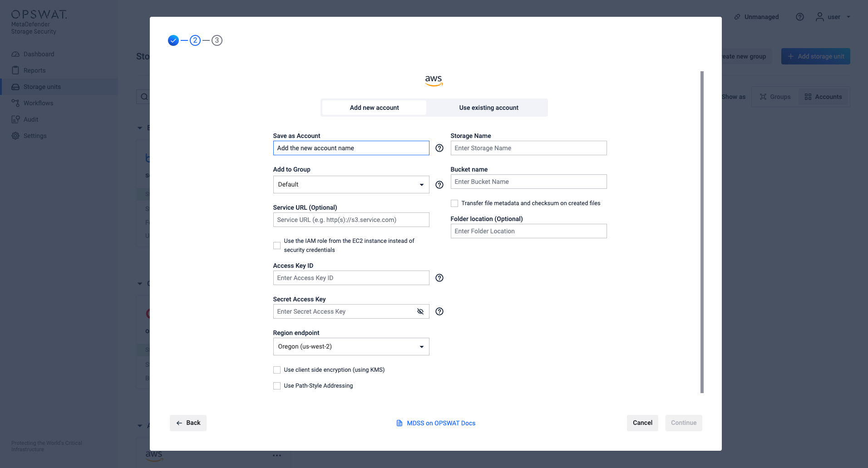Screen dimensions: 868x468
Task: Click the step 3 circle indicator
Action: (217, 40)
